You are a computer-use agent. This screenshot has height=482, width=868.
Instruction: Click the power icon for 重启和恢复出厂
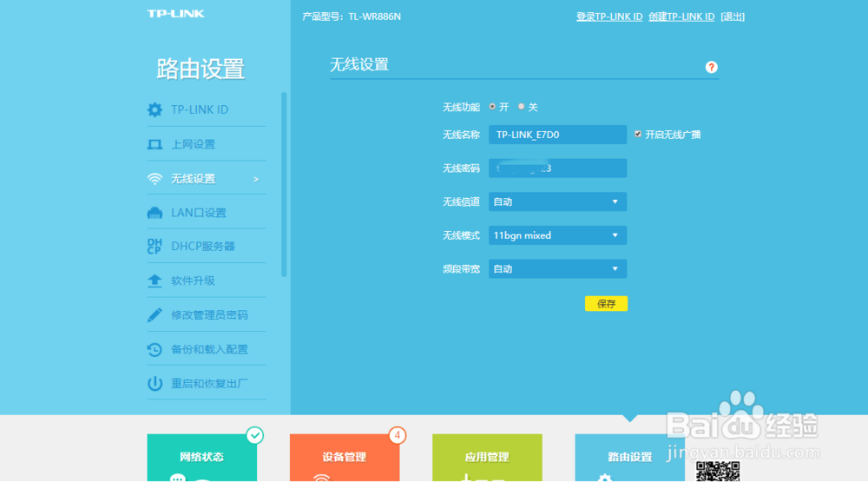tap(155, 383)
